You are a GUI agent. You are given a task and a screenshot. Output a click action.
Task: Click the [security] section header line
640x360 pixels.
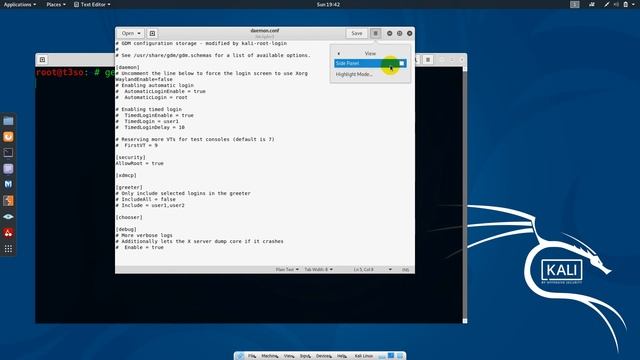click(131, 157)
